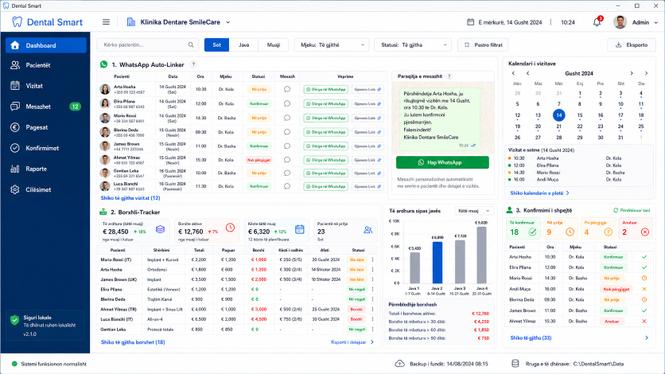
Task: Switch the period filter to Muaj
Action: tap(274, 45)
